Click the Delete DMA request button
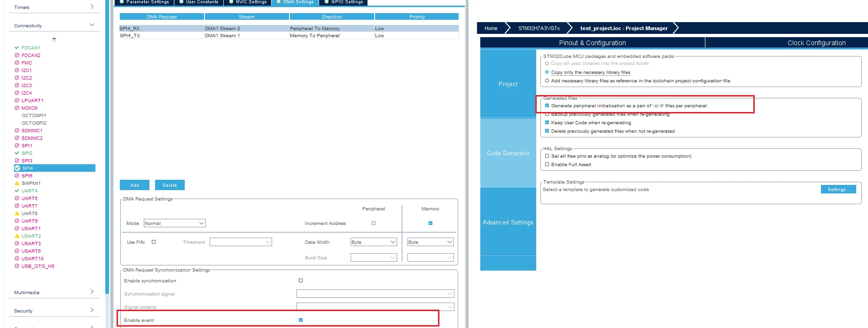This screenshot has width=868, height=328. 170,185
